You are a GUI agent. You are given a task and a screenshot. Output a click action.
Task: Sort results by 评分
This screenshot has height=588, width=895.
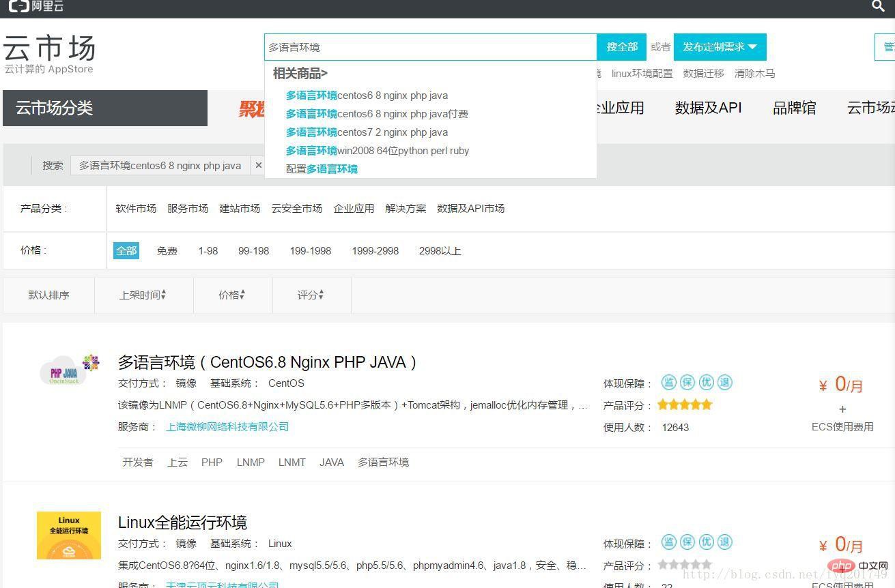coord(311,295)
